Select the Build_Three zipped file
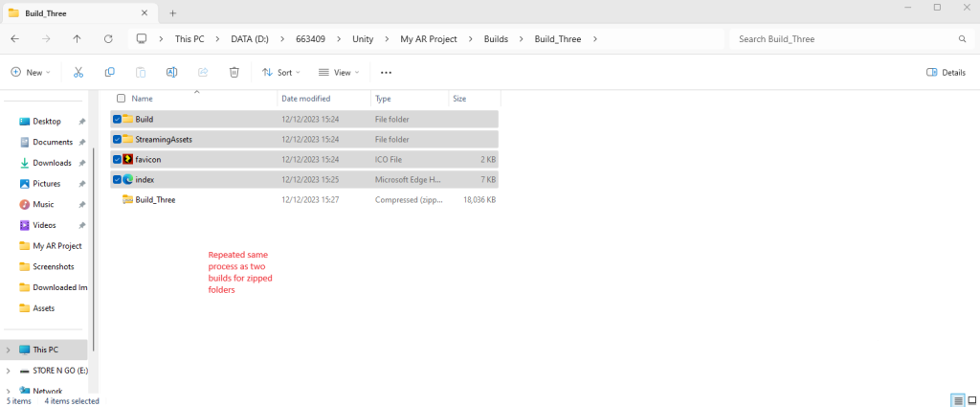This screenshot has width=980, height=407. 155,199
